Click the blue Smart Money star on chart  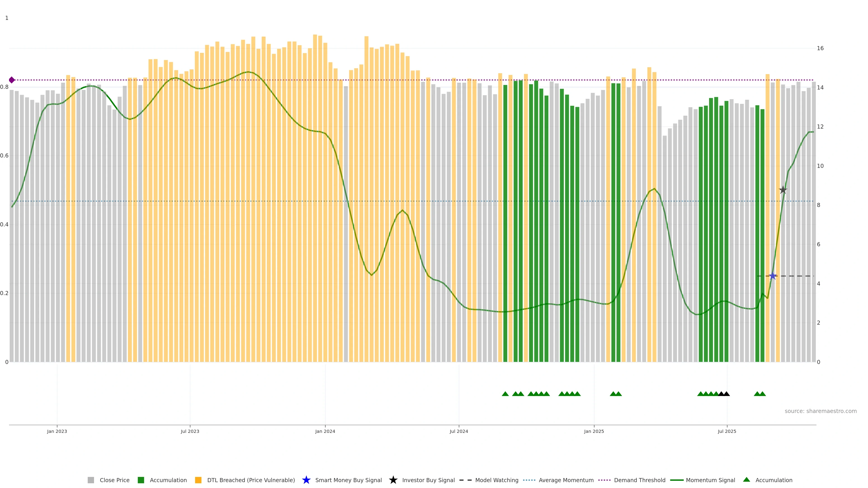[773, 276]
